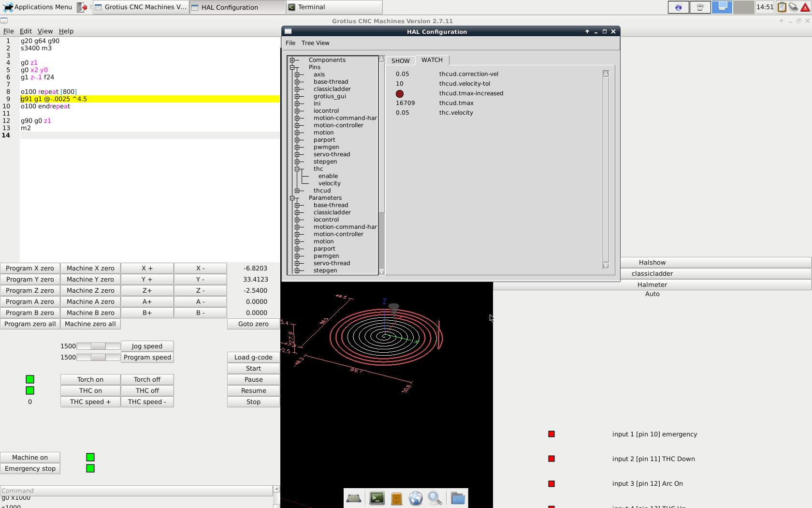Click the Jog speed slider
The height and width of the screenshot is (508, 812).
(x=98, y=346)
